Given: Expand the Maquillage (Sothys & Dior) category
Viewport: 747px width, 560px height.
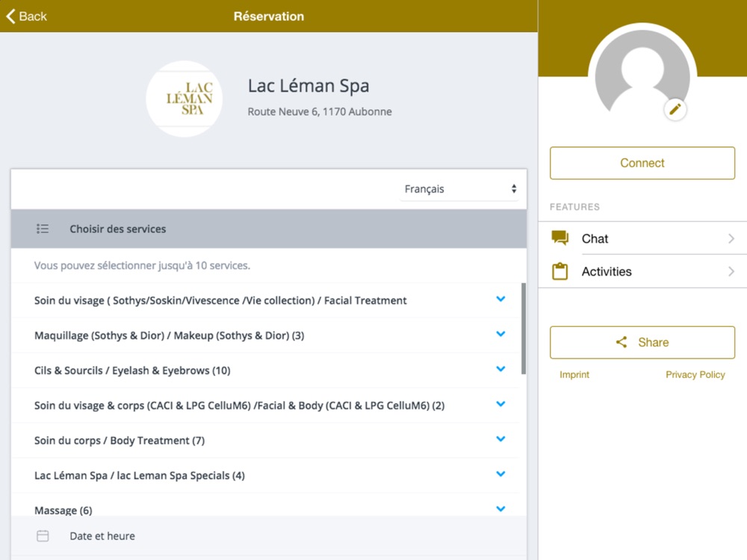Looking at the screenshot, I should pos(500,334).
